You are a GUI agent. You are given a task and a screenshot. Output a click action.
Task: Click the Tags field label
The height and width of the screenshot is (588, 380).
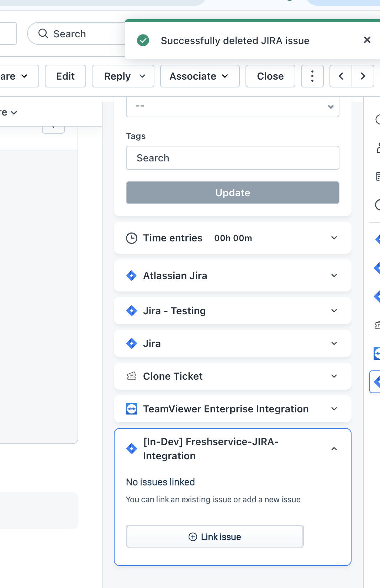[136, 136]
